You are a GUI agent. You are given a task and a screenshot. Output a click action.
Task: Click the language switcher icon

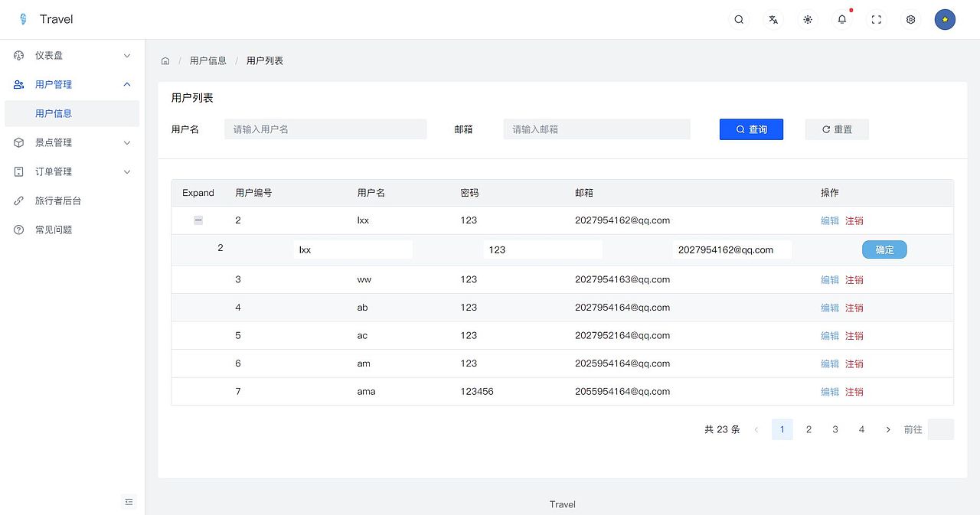point(773,19)
